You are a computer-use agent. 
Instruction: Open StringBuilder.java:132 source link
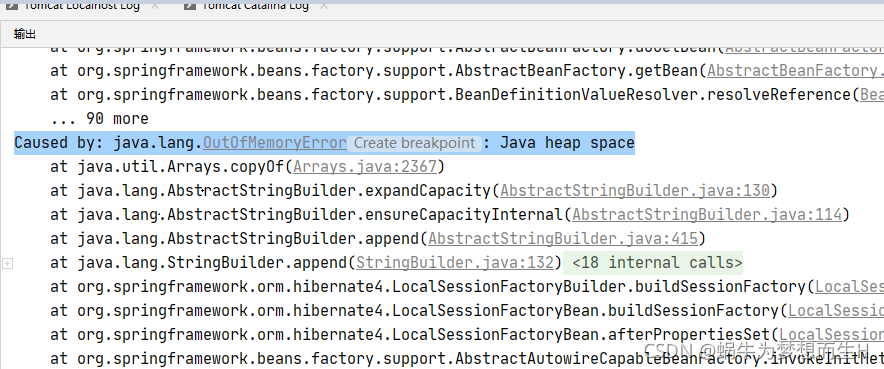455,263
